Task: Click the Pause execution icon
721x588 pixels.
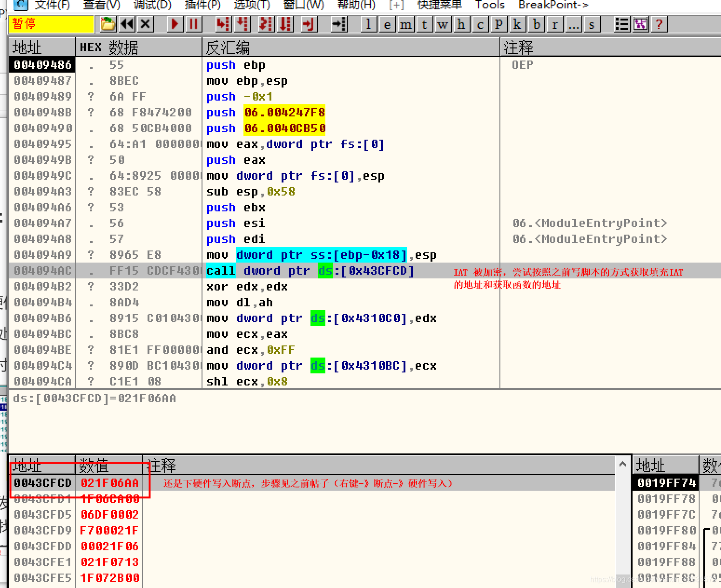Action: (194, 24)
